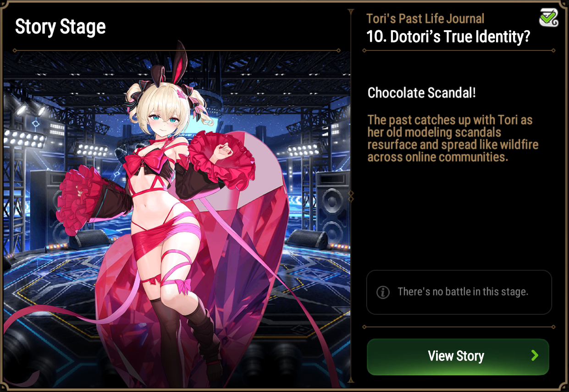
Task: Click the story description paragraph
Action: coord(453,138)
